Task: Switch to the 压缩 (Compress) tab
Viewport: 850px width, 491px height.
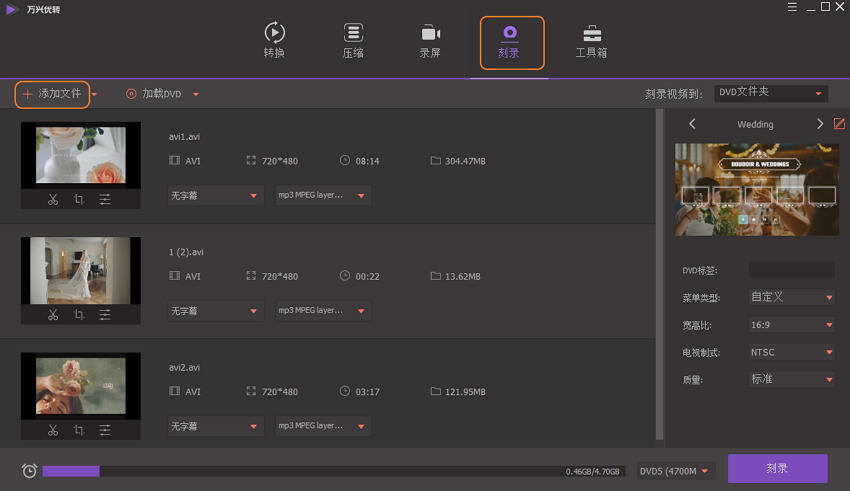Action: (353, 41)
